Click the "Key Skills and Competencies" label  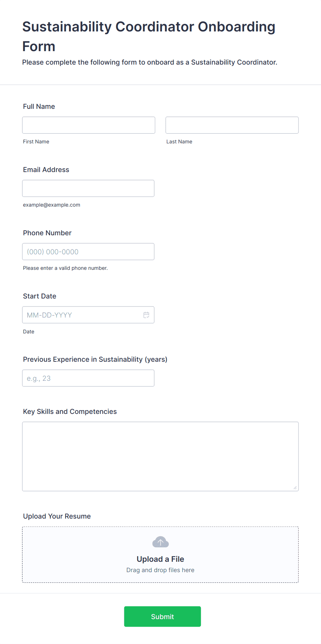tap(70, 411)
